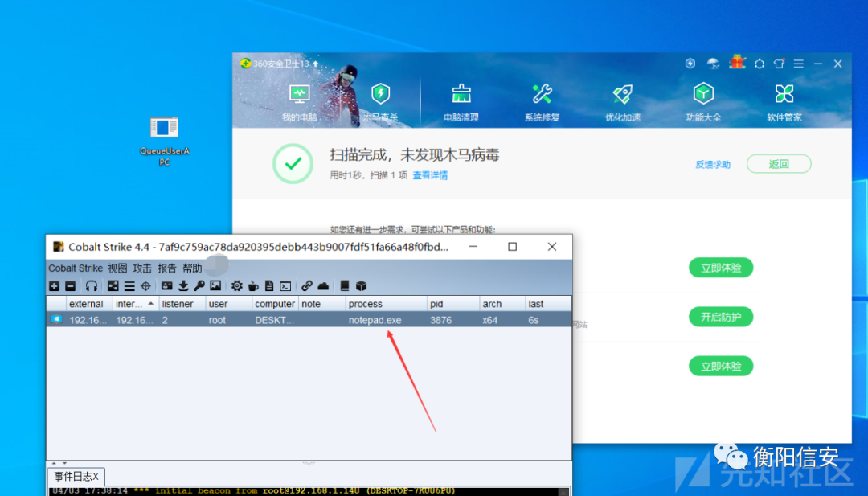868x496 pixels.
Task: Open the Cobalt Strike menu
Action: [76, 268]
